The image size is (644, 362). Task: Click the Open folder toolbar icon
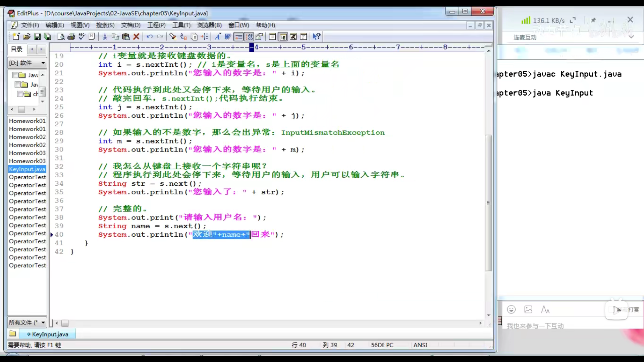27,37
